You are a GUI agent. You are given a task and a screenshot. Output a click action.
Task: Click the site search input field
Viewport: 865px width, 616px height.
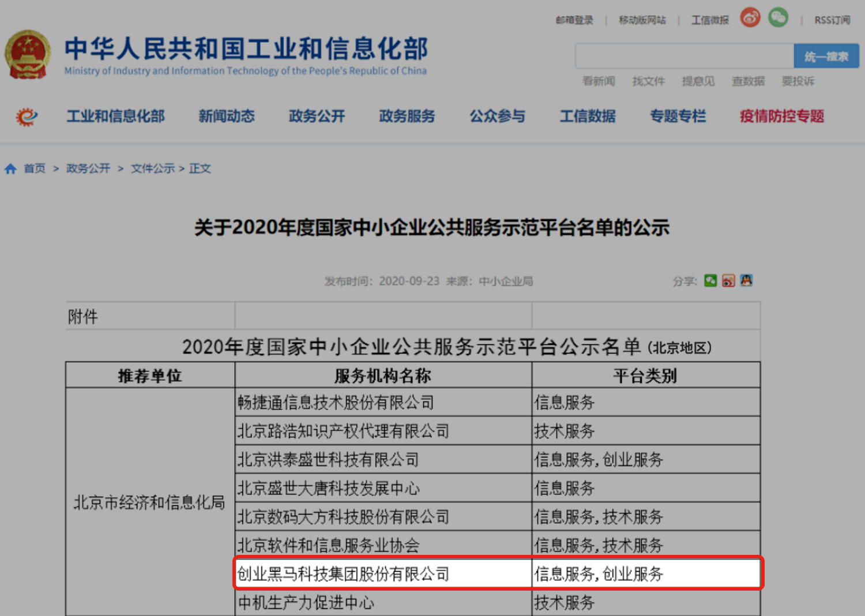tap(685, 57)
